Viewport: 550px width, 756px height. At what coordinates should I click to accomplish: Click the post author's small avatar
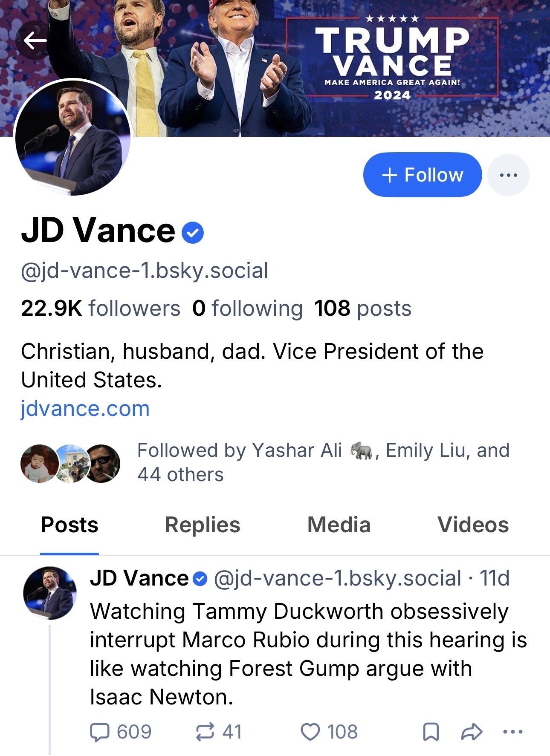point(49,593)
